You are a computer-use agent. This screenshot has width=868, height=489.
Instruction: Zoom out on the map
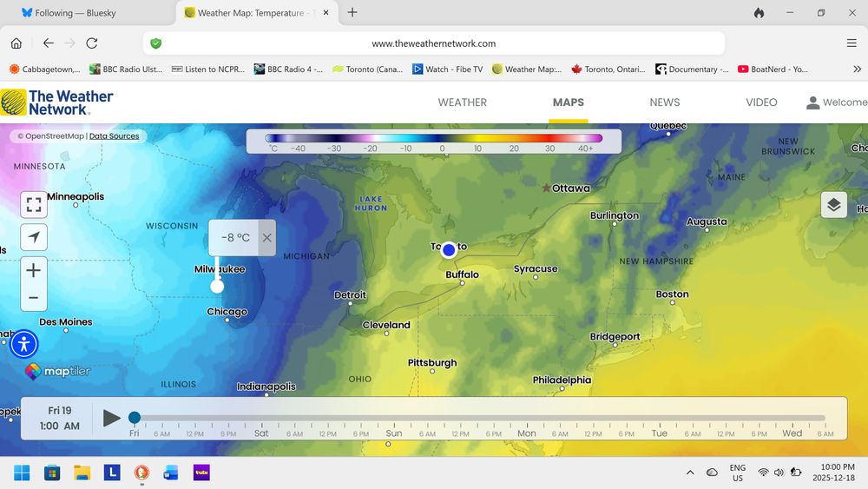34,297
